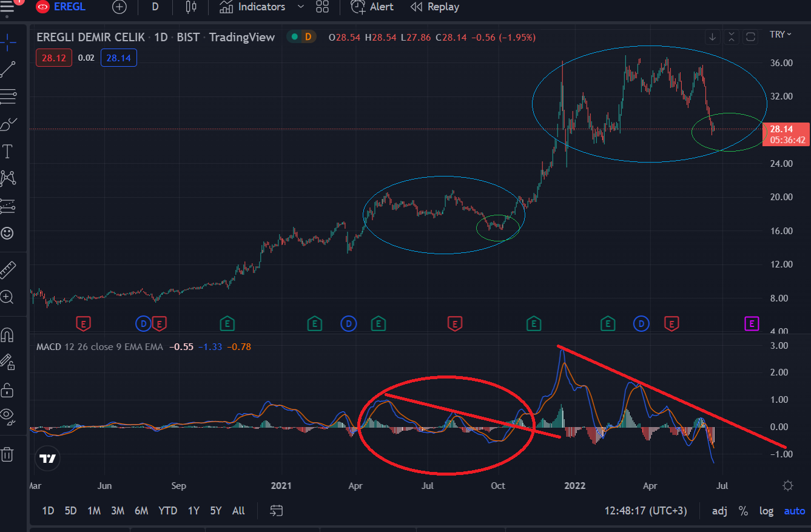Click the magenta E earnings marker
The width and height of the screenshot is (811, 532).
[752, 324]
